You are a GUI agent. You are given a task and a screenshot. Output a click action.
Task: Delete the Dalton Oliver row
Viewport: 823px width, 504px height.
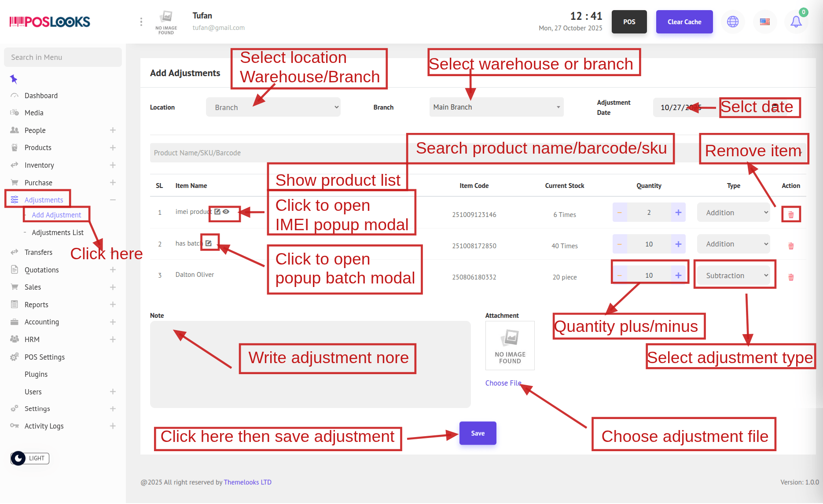(791, 277)
